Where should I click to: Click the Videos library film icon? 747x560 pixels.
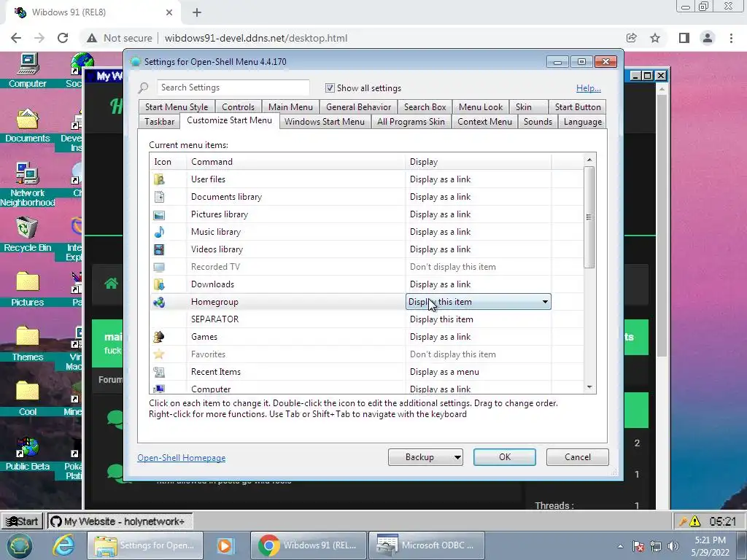[159, 249]
